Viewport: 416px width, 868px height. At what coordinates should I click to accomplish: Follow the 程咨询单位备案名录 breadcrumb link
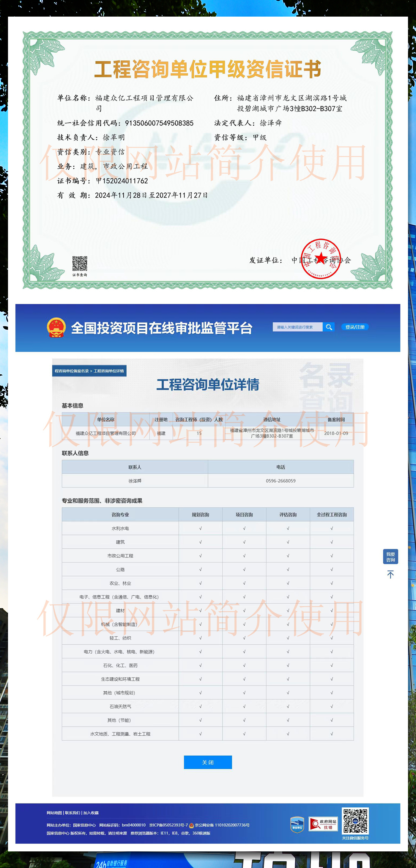(72, 371)
